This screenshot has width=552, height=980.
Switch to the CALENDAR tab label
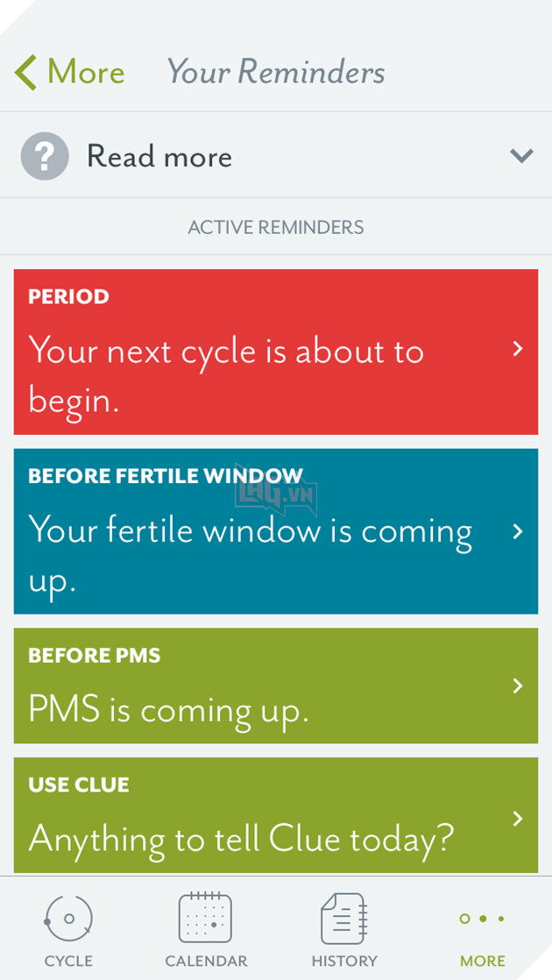pyautogui.click(x=206, y=961)
